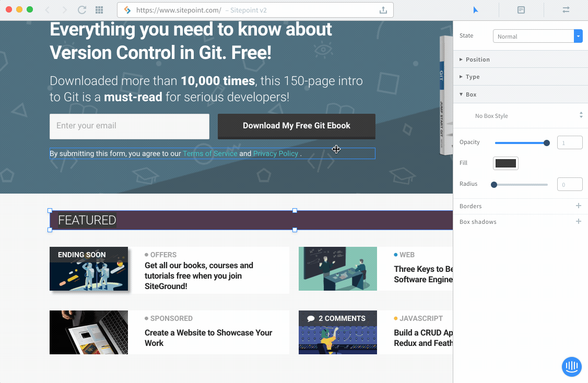Click the SPONSORED category label
This screenshot has width=588, height=383.
pyautogui.click(x=171, y=318)
